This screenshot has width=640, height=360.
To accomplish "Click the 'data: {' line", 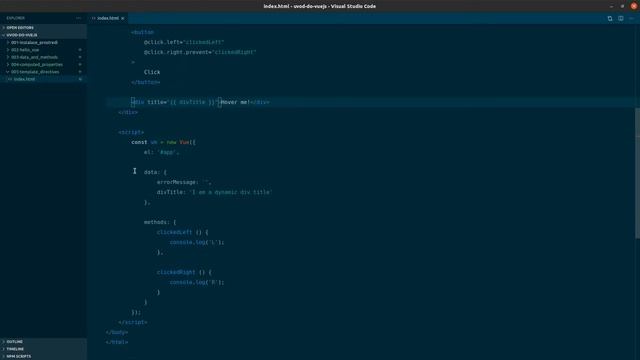I will coord(155,172).
